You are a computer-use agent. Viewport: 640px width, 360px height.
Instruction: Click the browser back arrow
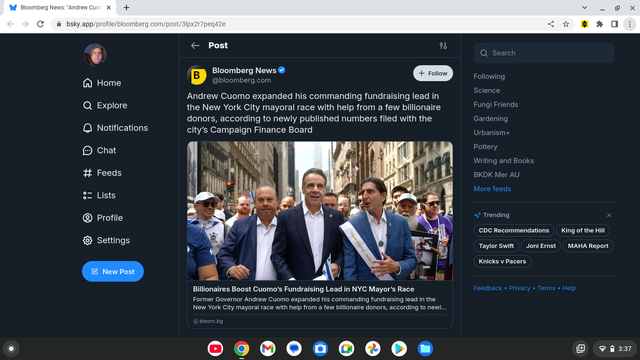point(10,24)
